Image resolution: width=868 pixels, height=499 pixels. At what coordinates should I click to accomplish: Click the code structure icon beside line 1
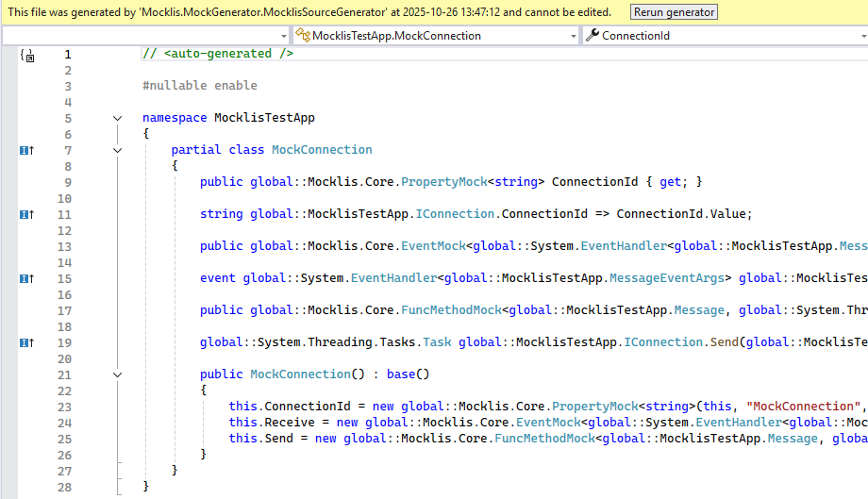pos(27,55)
